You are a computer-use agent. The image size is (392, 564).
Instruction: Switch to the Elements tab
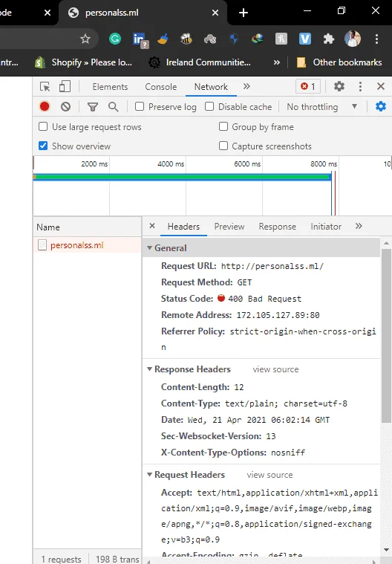click(x=110, y=87)
